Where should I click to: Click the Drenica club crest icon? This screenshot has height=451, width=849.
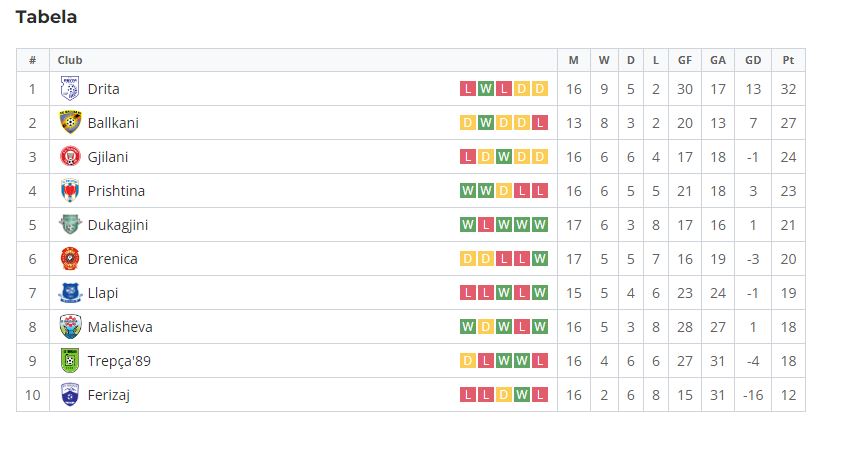coord(70,259)
